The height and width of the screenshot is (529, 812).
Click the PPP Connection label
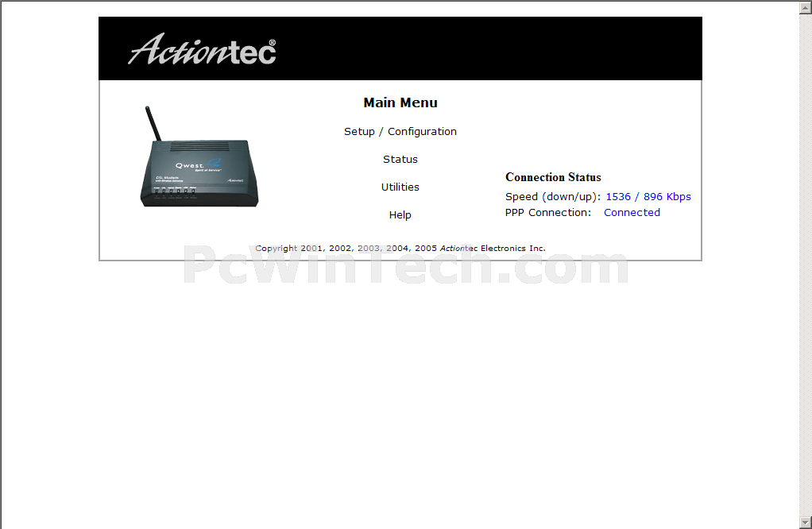click(x=548, y=213)
